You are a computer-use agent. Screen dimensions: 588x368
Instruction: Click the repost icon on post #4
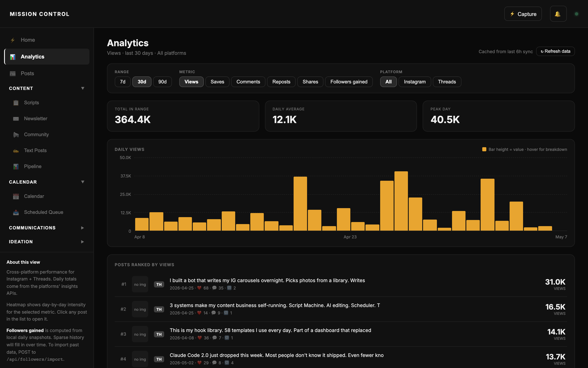227,363
